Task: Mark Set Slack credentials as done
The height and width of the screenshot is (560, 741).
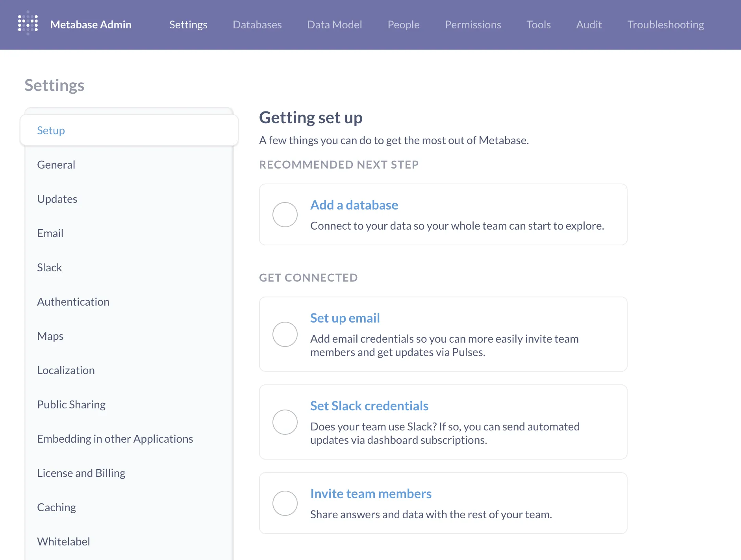Action: (x=285, y=422)
